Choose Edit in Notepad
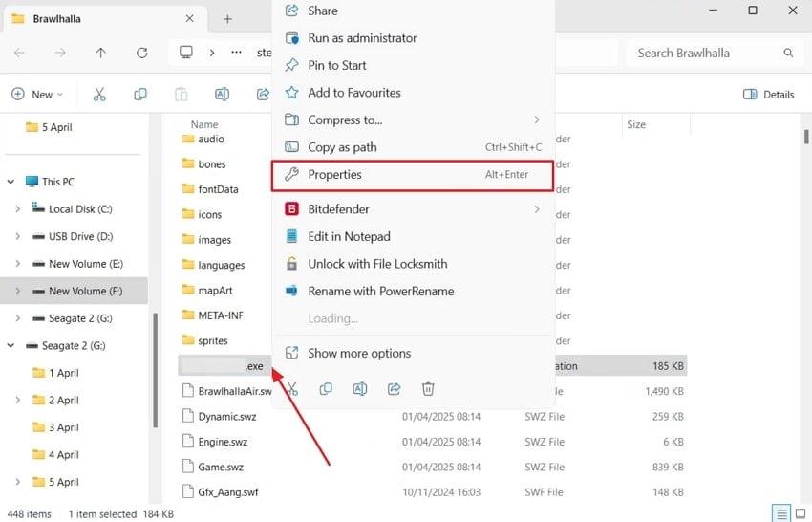Screen dimensions: 812x522 pos(414,236)
